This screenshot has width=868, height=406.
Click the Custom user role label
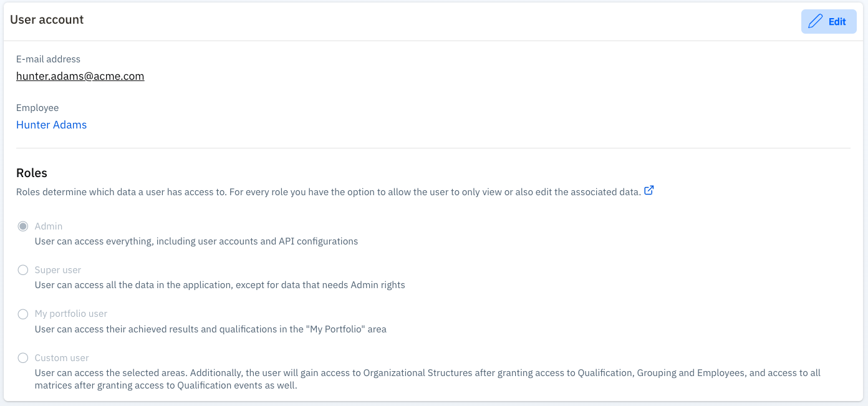tap(62, 358)
